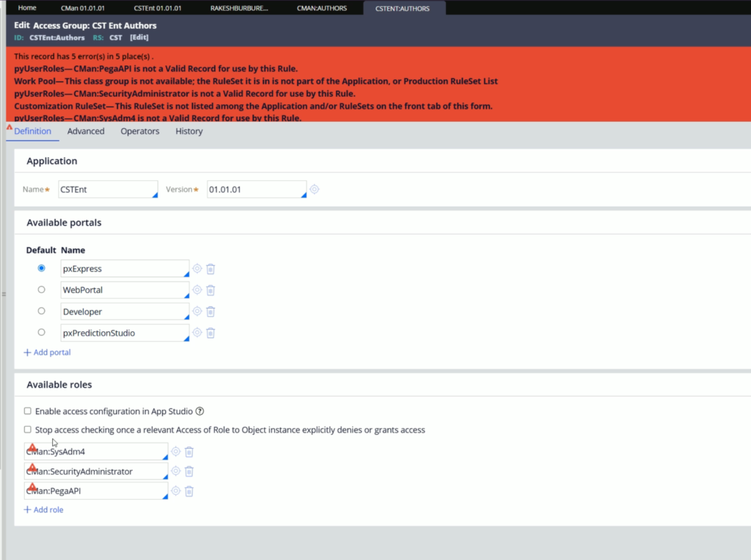Click the pyUserRoles CMan:PegaAPI error message
751x560 pixels.
[x=155, y=68]
